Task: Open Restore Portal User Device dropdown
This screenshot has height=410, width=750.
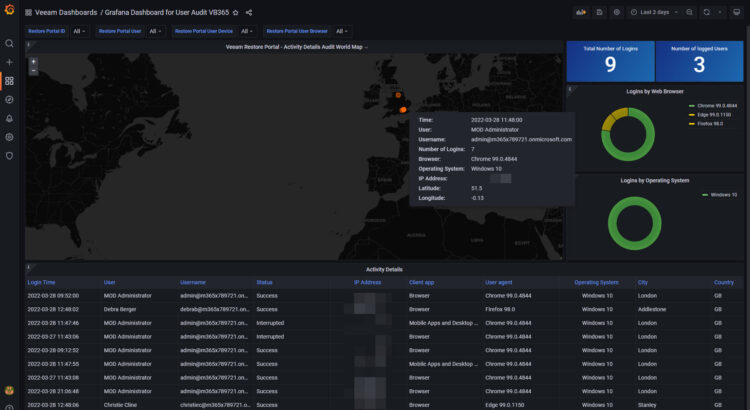Action: 247,31
